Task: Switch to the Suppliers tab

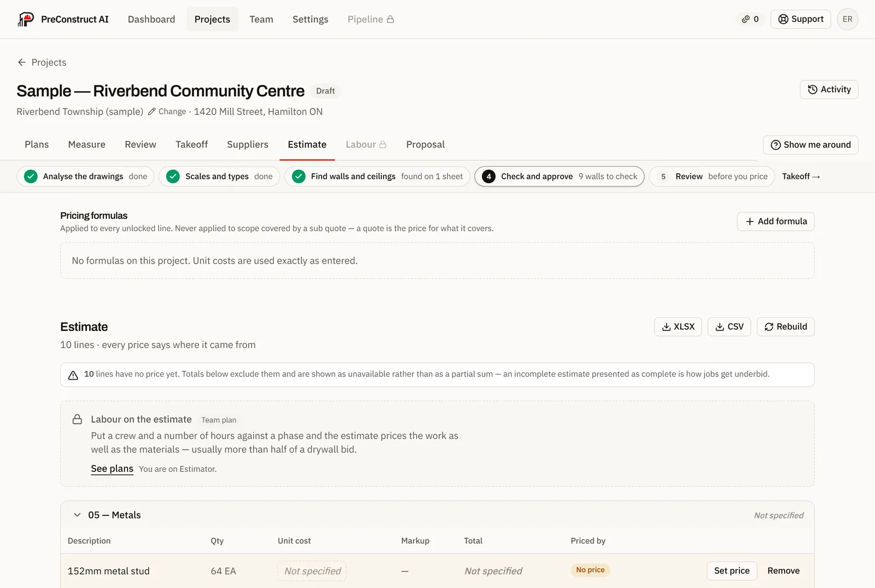Action: (x=248, y=144)
